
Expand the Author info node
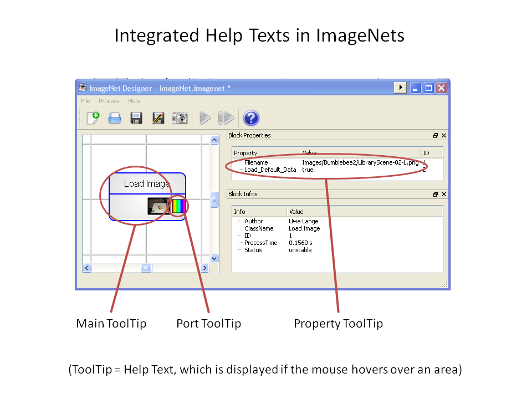tap(241, 221)
